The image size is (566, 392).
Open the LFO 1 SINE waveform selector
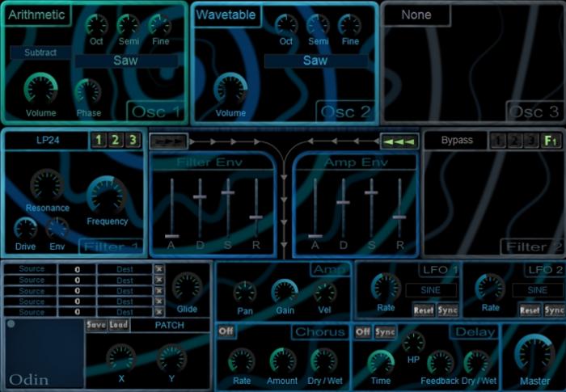coord(430,290)
